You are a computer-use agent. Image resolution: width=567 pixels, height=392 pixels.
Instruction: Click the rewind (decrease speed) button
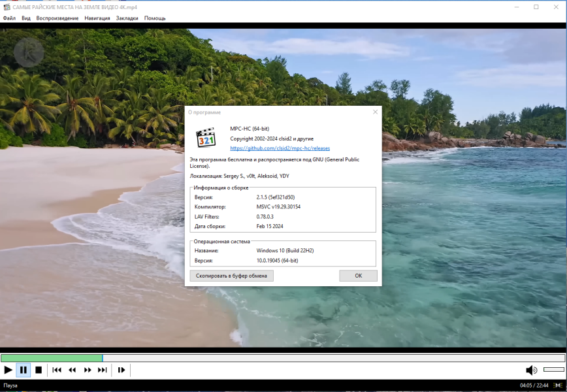coord(73,370)
